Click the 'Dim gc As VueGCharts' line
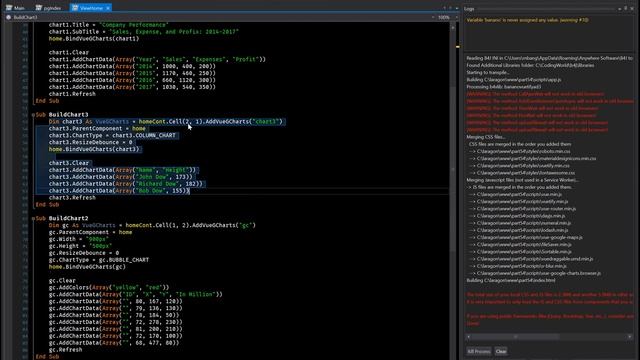Image resolution: width=640 pixels, height=360 pixels. pos(152,225)
